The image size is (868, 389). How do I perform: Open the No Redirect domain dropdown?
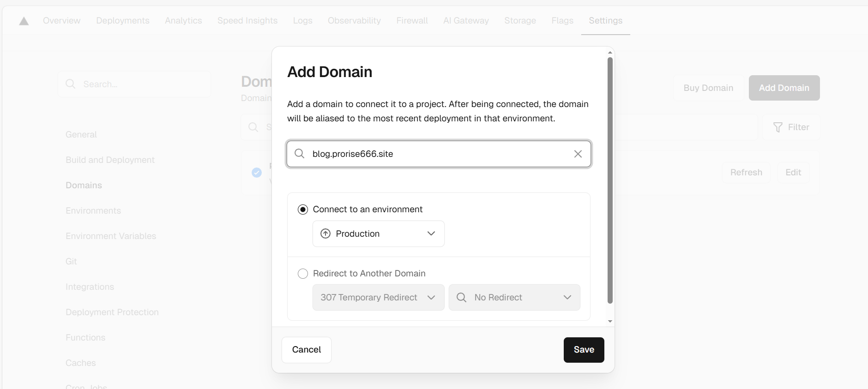(514, 298)
